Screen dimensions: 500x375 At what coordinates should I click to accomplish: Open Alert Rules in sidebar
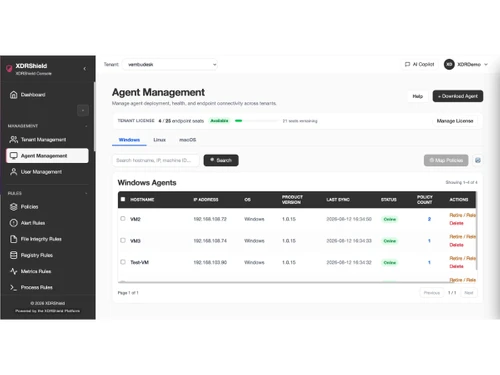(47, 223)
